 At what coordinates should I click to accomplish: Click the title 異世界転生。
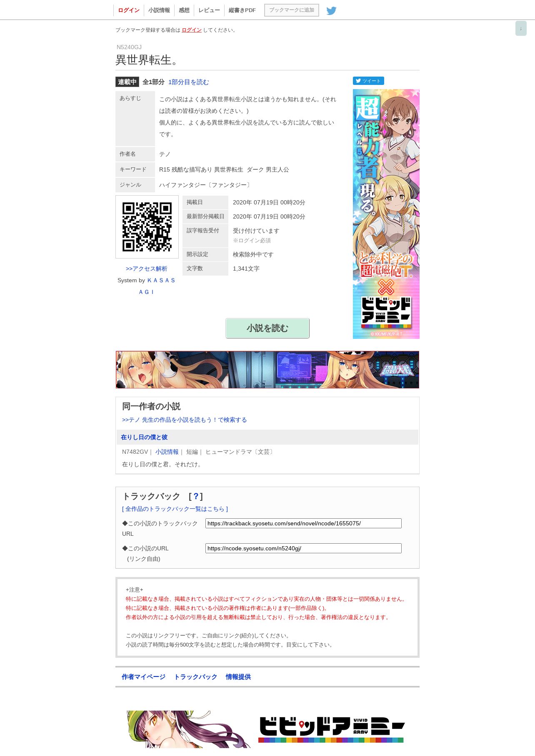(148, 60)
